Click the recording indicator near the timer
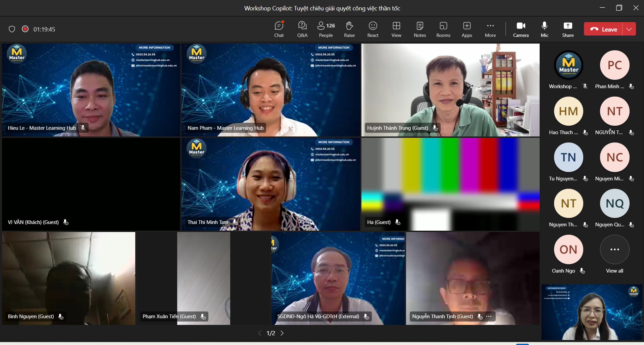The height and width of the screenshot is (345, 644). pyautogui.click(x=25, y=29)
